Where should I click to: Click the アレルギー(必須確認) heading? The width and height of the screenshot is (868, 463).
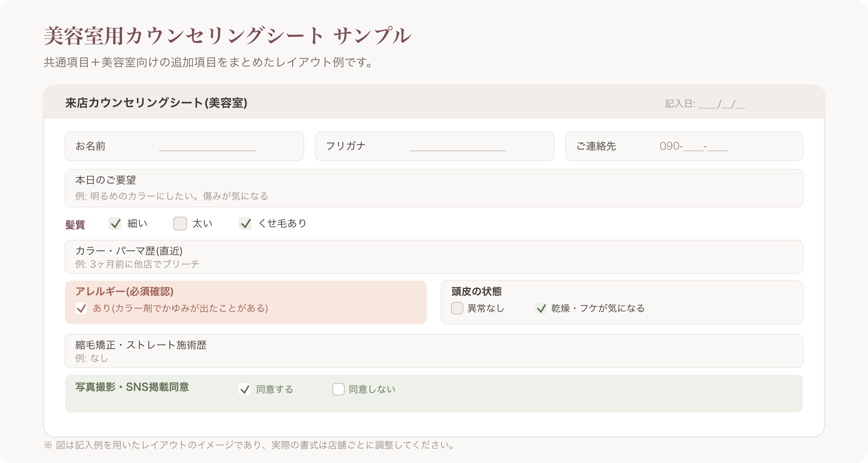124,291
